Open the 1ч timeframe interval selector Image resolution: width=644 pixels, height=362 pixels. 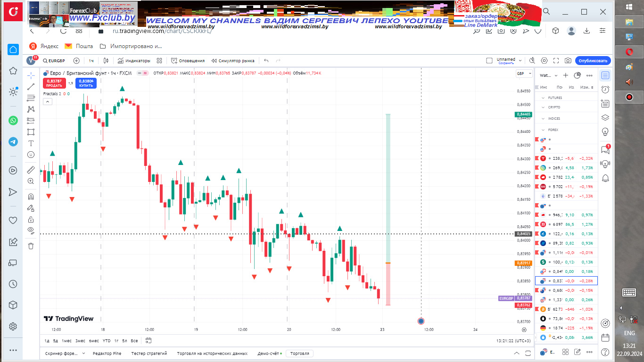click(x=91, y=61)
